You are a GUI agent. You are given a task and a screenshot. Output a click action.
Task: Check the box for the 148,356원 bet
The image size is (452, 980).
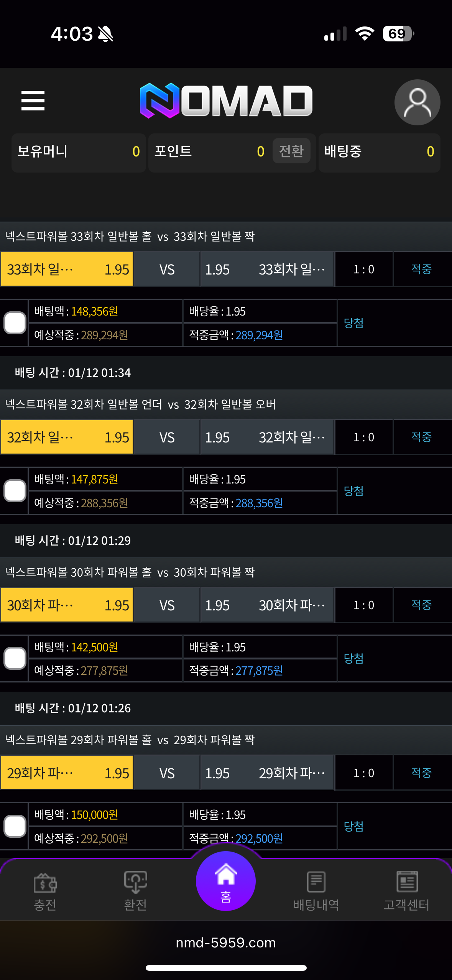(x=15, y=323)
